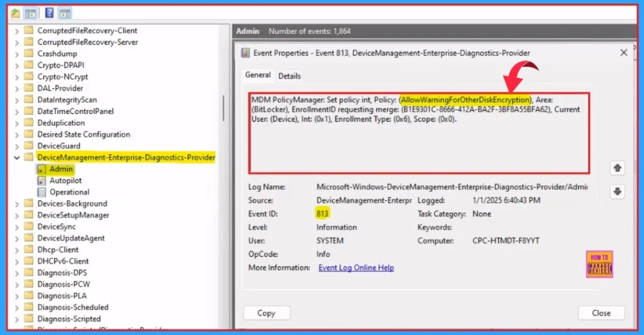This screenshot has height=335, width=644.
Task: Select the DeviceGuard folder icon
Action: (x=29, y=145)
